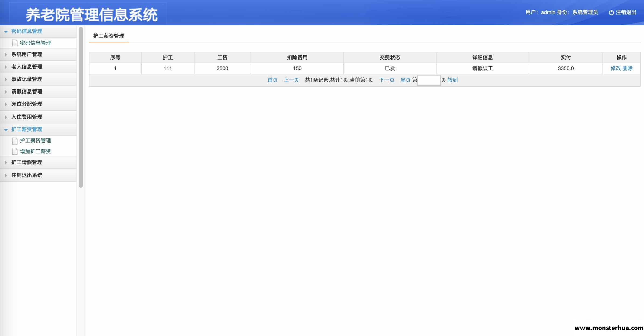Expand the 入住费用管理 section arrow
The width and height of the screenshot is (644, 336).
pyautogui.click(x=6, y=117)
